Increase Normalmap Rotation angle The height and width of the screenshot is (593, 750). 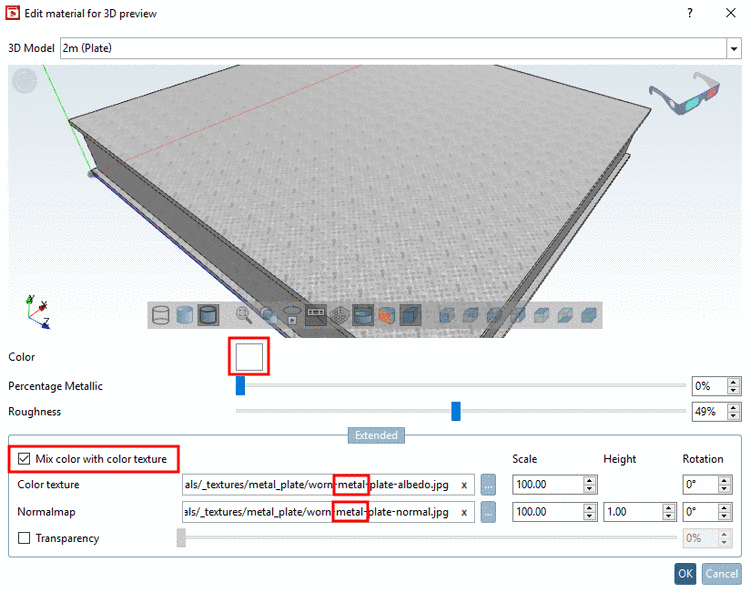724,508
